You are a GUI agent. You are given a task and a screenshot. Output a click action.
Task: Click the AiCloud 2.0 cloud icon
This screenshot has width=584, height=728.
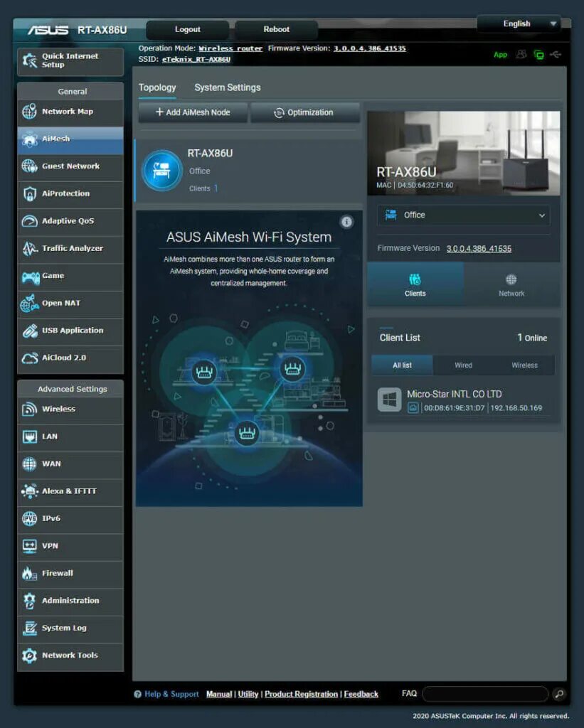click(x=29, y=358)
